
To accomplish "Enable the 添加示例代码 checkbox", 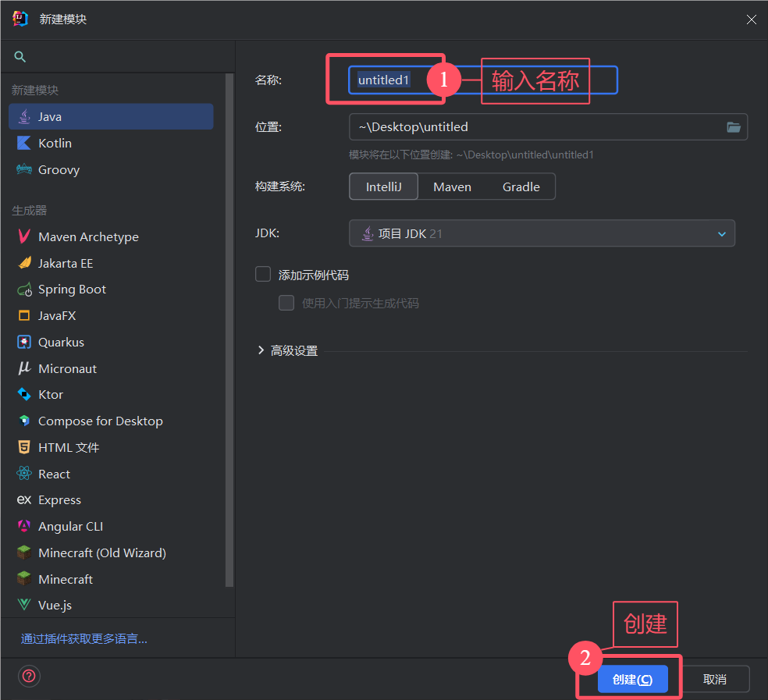I will point(264,275).
